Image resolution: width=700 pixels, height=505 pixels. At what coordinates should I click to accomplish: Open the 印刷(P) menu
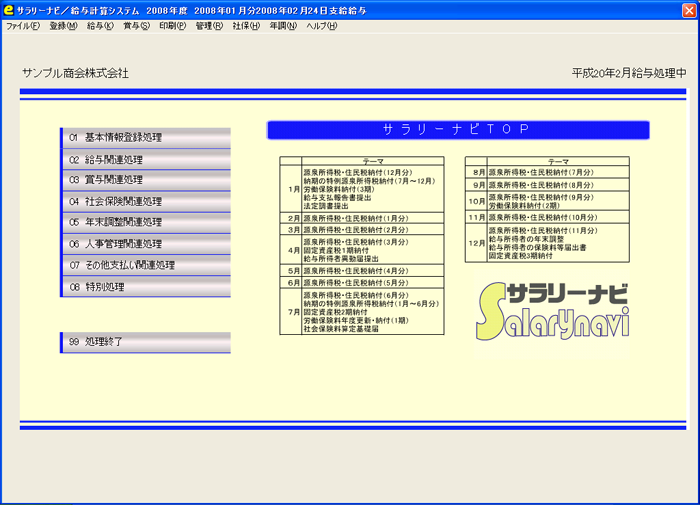tap(173, 25)
